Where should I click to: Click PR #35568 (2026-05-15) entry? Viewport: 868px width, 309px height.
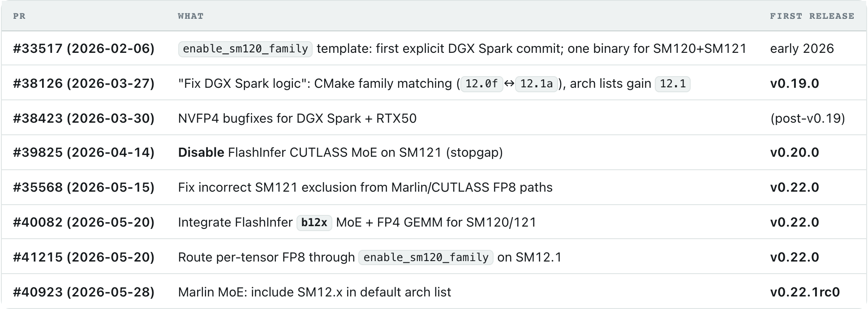pyautogui.click(x=84, y=187)
